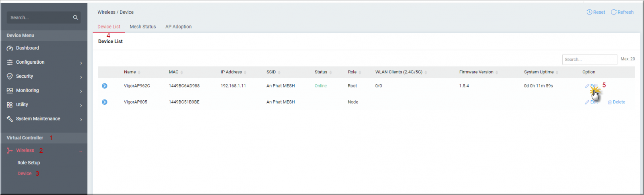Select IP address 192.168.1.11
Viewport: 644px width, 195px height.
233,86
